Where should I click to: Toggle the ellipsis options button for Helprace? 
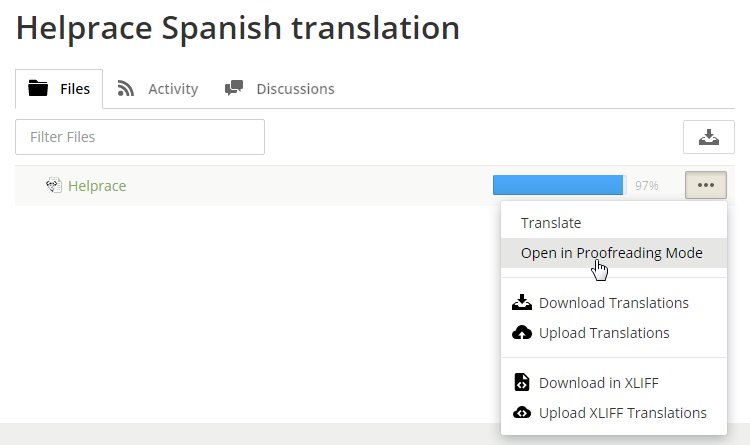point(705,185)
